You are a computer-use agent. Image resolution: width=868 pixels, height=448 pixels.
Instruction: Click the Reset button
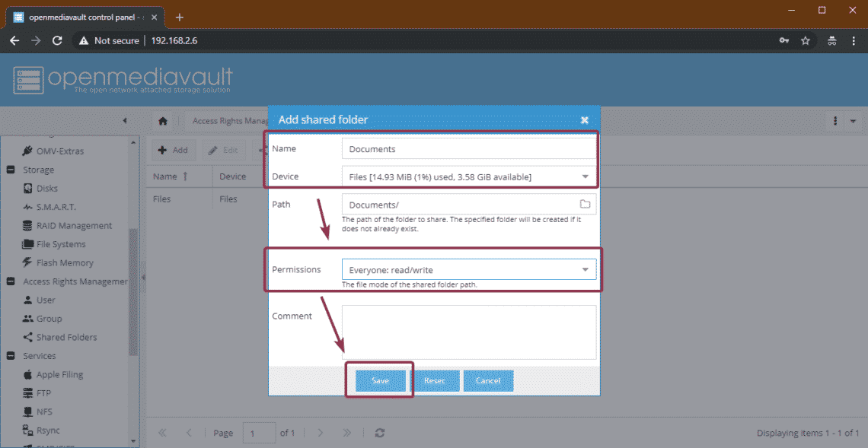pos(434,380)
